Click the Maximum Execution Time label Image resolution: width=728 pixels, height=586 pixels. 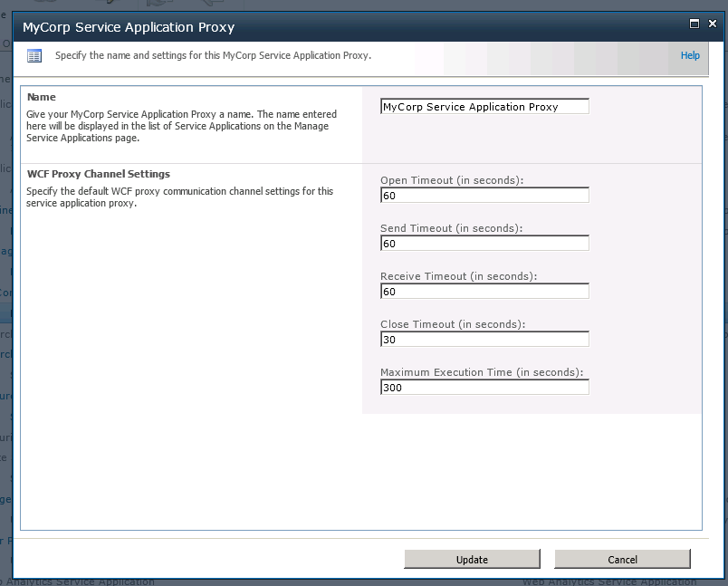pyautogui.click(x=482, y=372)
